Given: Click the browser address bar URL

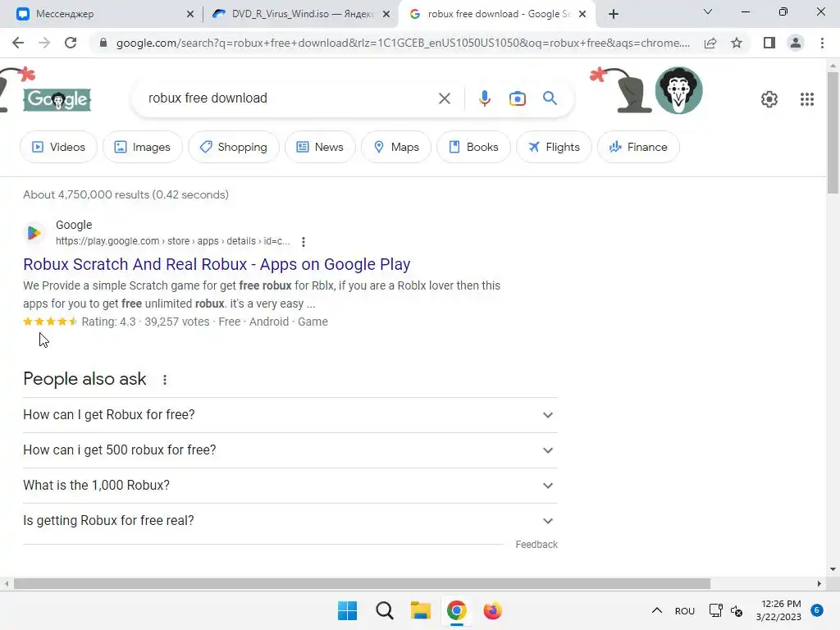Looking at the screenshot, I should pos(403,43).
